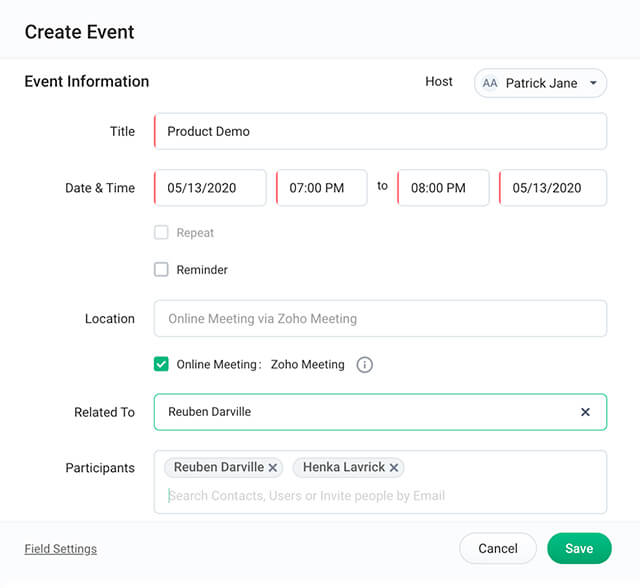The width and height of the screenshot is (640, 588).
Task: Click the AA avatar in the Host selector
Action: [x=490, y=83]
